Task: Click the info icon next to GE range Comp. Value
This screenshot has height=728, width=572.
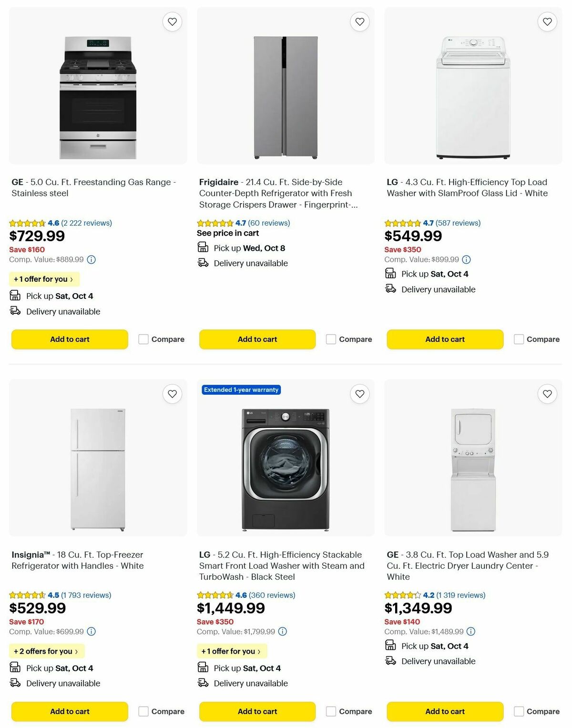Action: pos(91,259)
